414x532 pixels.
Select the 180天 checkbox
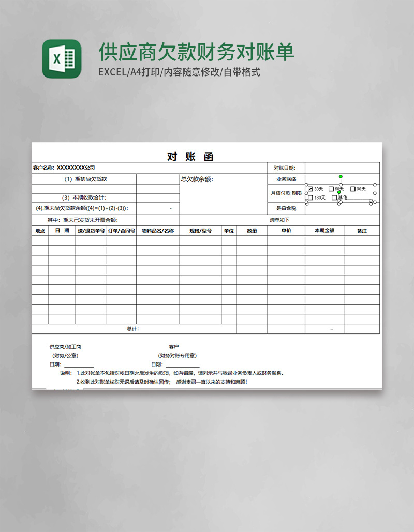pos(310,197)
